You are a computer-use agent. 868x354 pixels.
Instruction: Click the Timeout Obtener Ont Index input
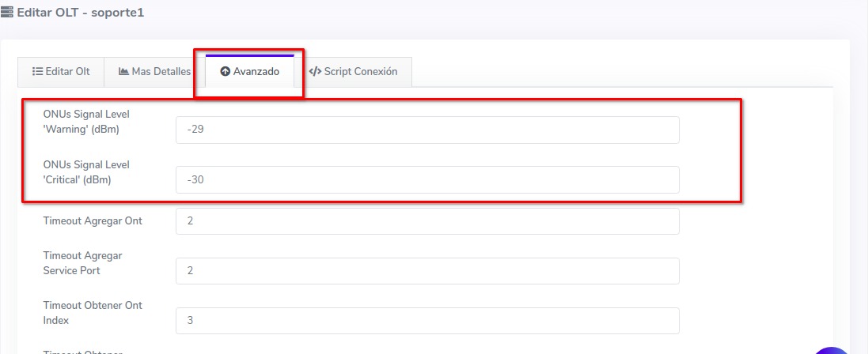pyautogui.click(x=427, y=321)
